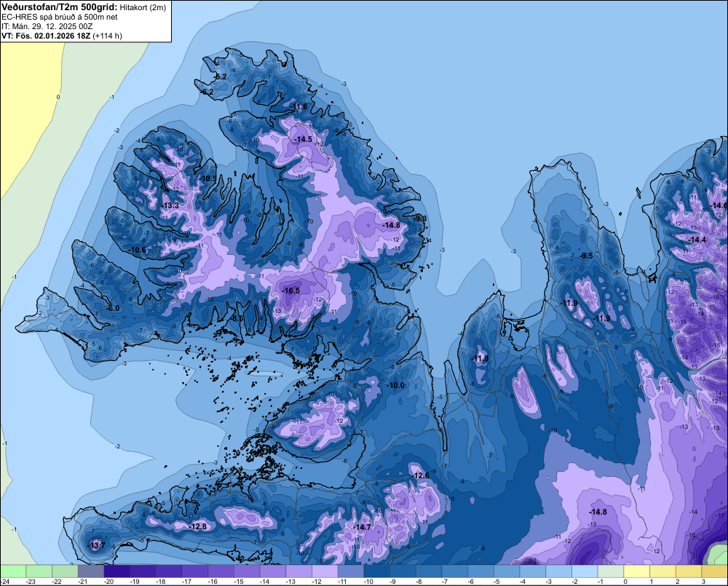Click the 'IT: Mán. 29. 12. 2025 00Z' line
728x586 pixels.
point(47,26)
